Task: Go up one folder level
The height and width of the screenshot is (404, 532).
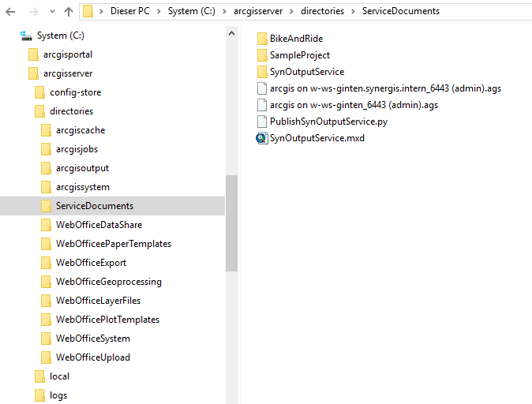Action: (69, 12)
